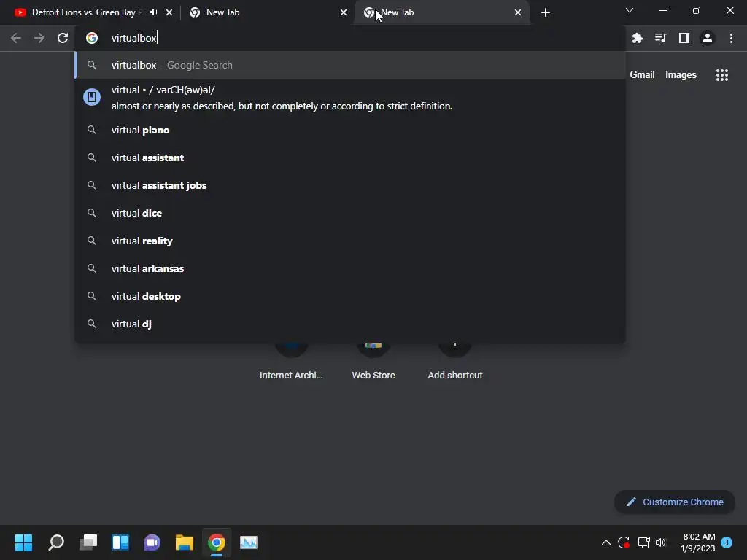Open the profile avatar menu
The width and height of the screenshot is (747, 560).
(708, 38)
